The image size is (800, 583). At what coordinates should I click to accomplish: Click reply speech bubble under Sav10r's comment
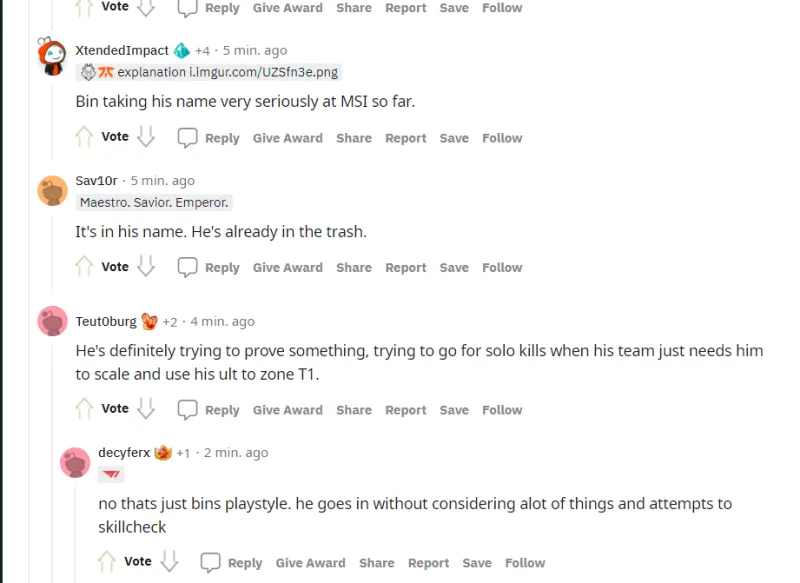pos(187,267)
